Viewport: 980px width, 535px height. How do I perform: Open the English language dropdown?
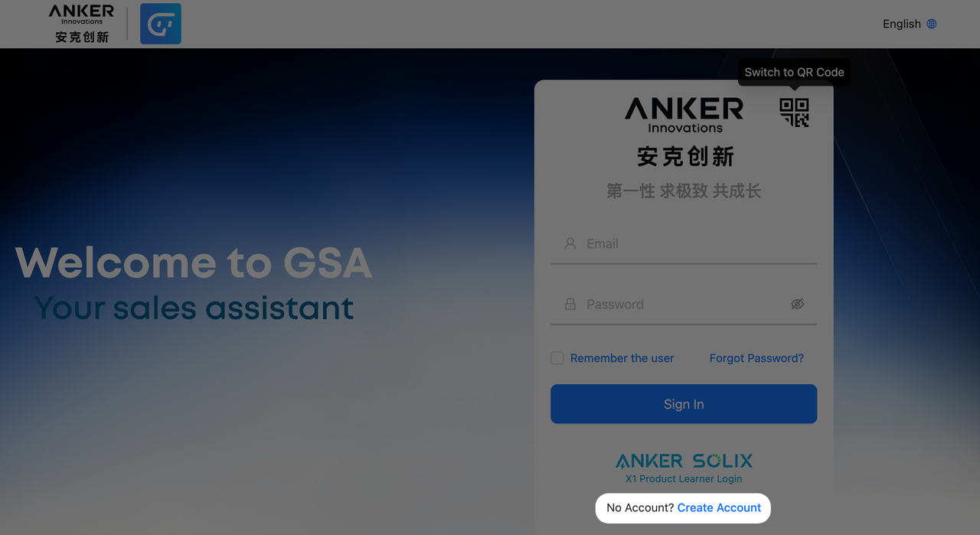[910, 24]
